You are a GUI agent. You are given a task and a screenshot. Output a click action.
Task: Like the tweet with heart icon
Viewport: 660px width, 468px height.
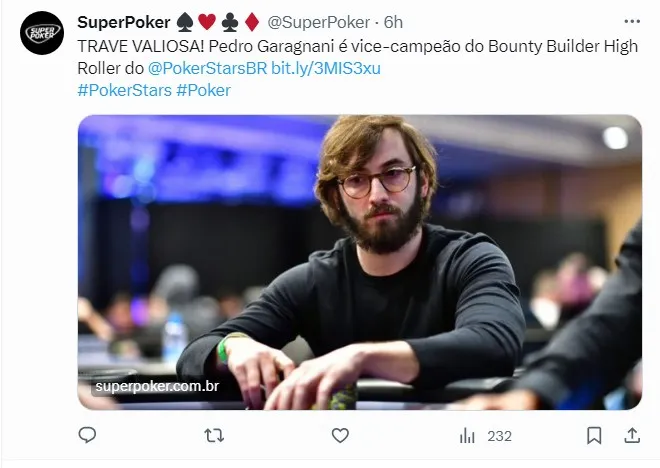pos(340,436)
